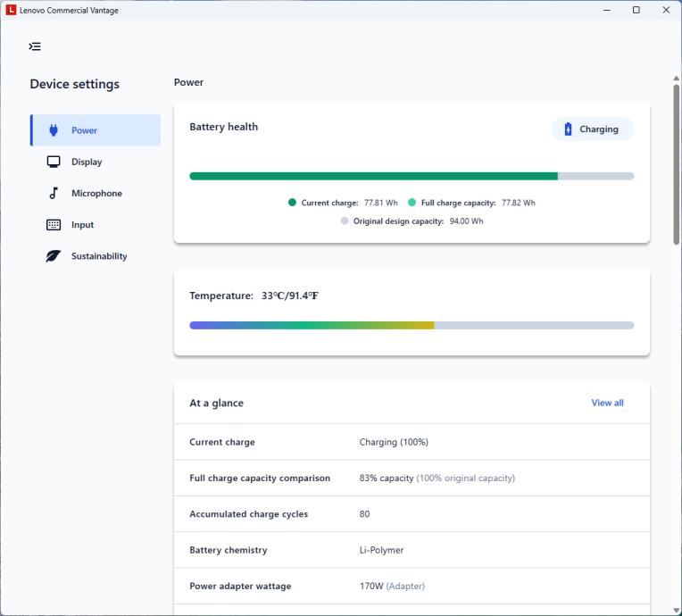
Task: Go to the Sustainability menu item
Action: click(x=99, y=256)
